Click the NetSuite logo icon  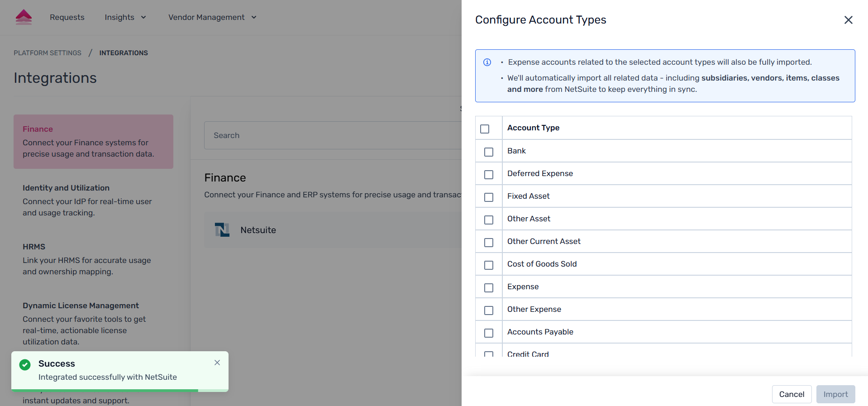pyautogui.click(x=222, y=230)
